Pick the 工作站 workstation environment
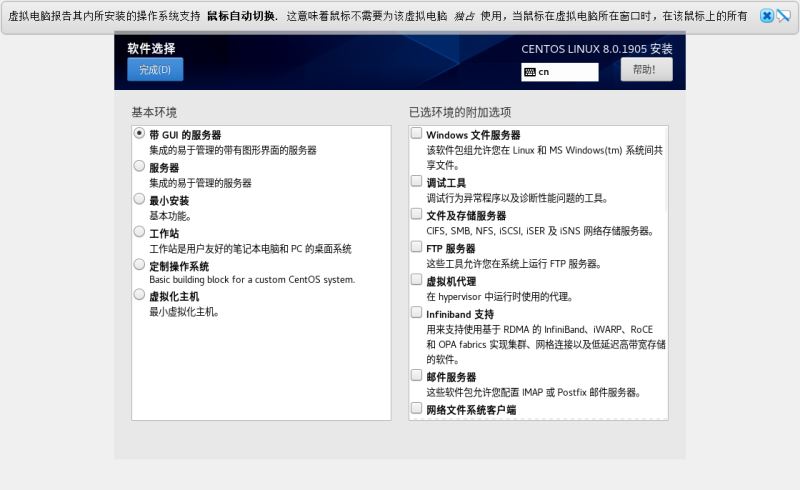Image resolution: width=800 pixels, height=490 pixels. [139, 232]
